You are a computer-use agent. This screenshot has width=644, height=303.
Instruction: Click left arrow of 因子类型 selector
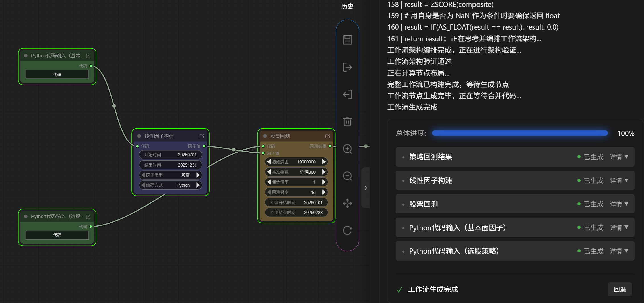[x=143, y=175]
